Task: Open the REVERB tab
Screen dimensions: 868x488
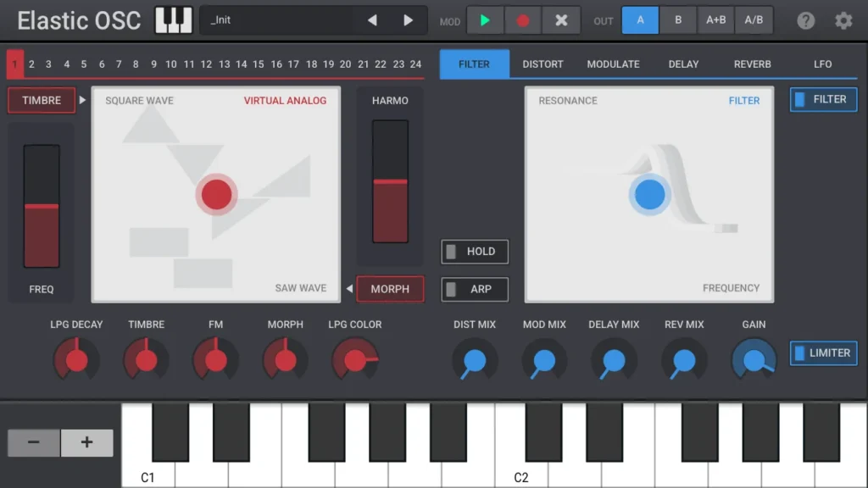Action: (x=753, y=64)
